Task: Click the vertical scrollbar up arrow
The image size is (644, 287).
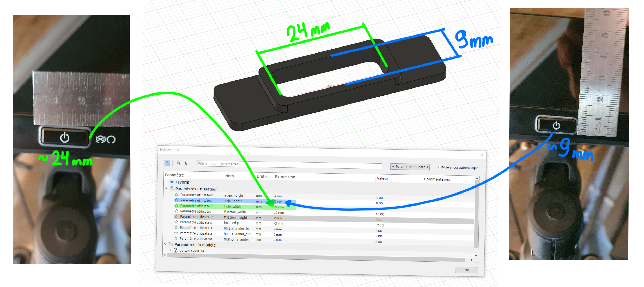Action: (477, 179)
